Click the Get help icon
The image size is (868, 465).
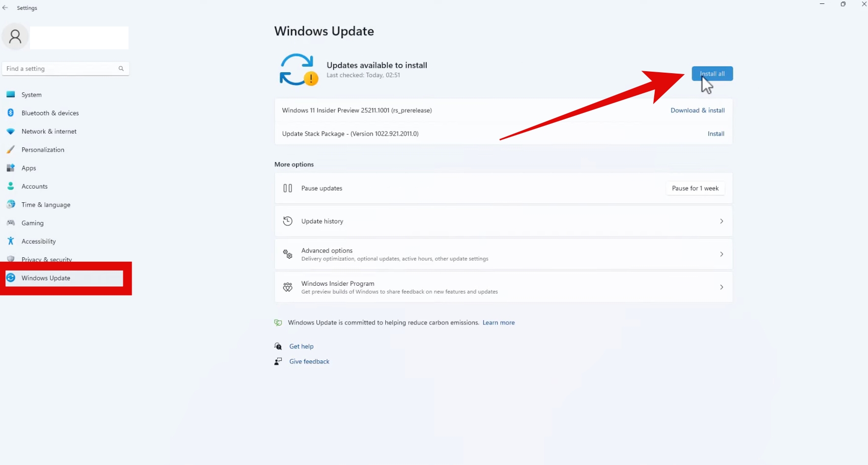coord(278,347)
